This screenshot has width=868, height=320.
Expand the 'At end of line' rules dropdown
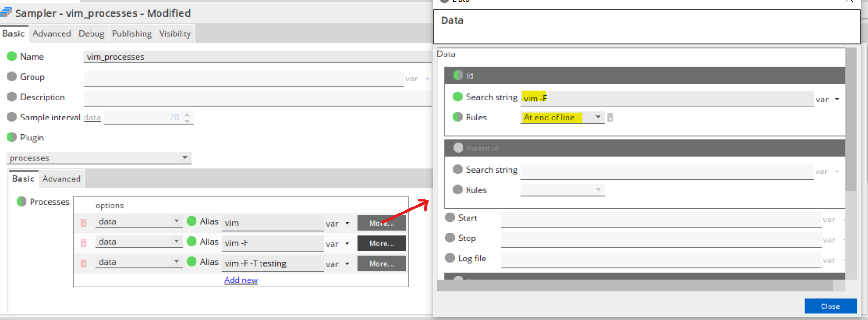point(598,117)
